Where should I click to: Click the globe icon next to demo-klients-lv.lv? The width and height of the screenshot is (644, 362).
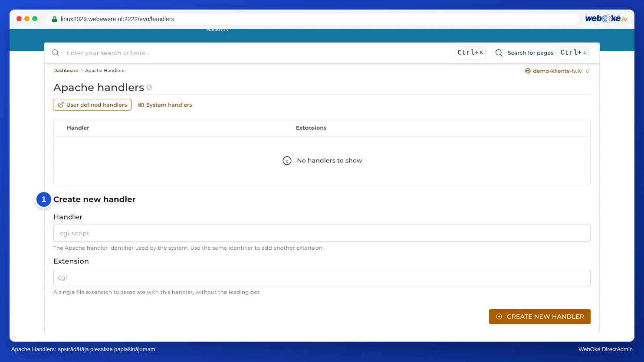528,71
